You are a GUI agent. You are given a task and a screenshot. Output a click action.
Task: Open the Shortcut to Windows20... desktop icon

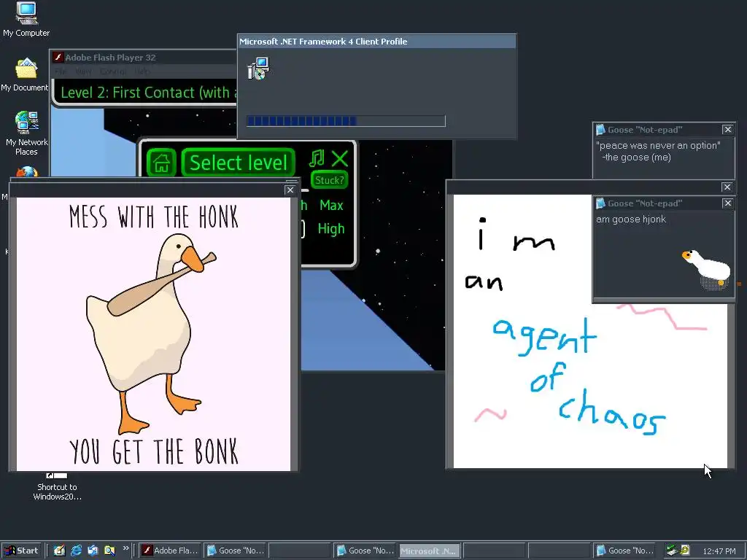pos(57,486)
